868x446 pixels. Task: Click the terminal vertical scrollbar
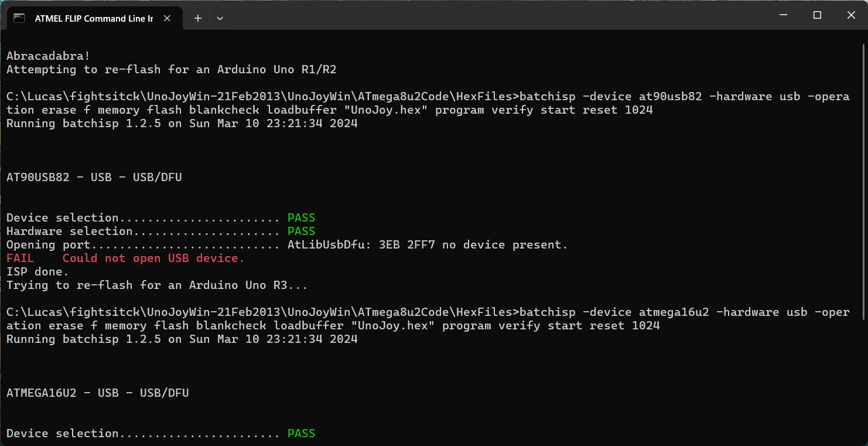pyautogui.click(x=864, y=182)
